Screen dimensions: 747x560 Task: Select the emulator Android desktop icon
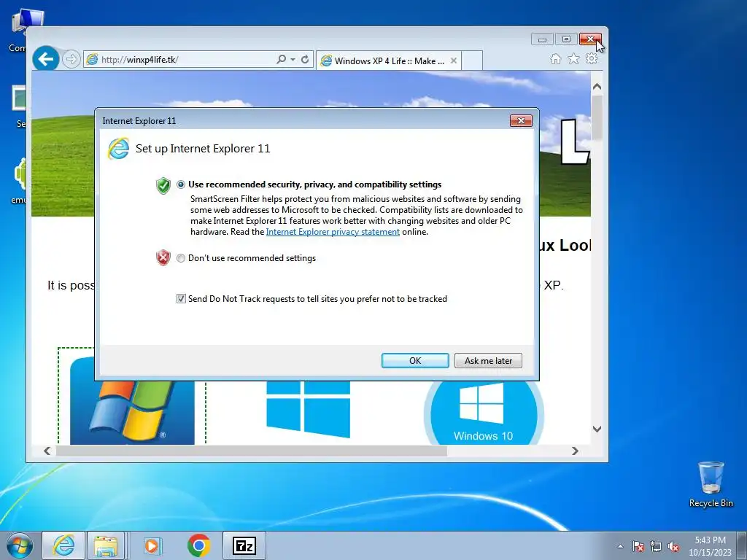point(19,181)
